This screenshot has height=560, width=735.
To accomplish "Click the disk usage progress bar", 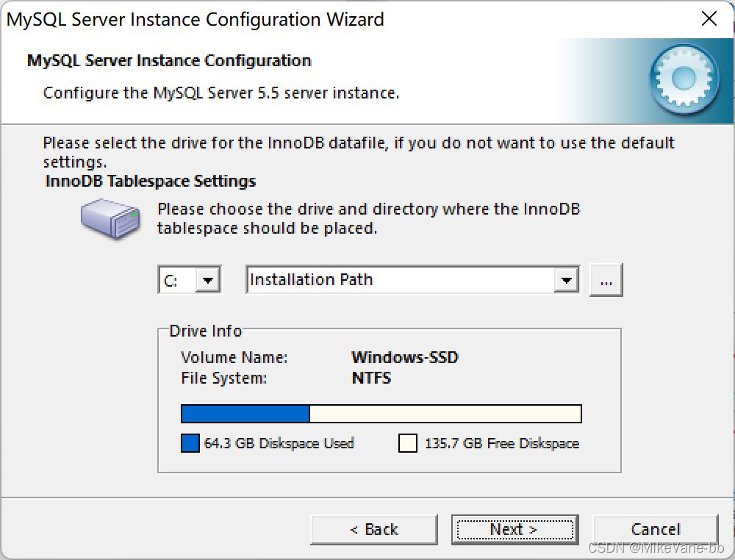I will [381, 414].
